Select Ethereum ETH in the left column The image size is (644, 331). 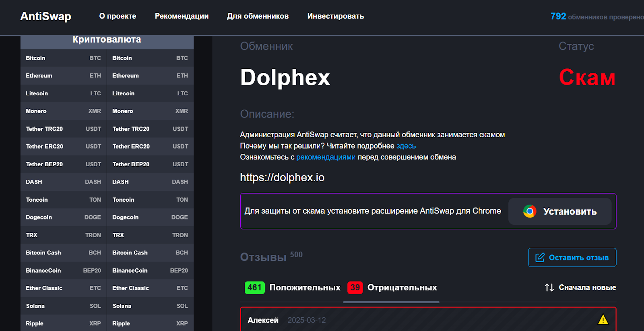pyautogui.click(x=63, y=76)
